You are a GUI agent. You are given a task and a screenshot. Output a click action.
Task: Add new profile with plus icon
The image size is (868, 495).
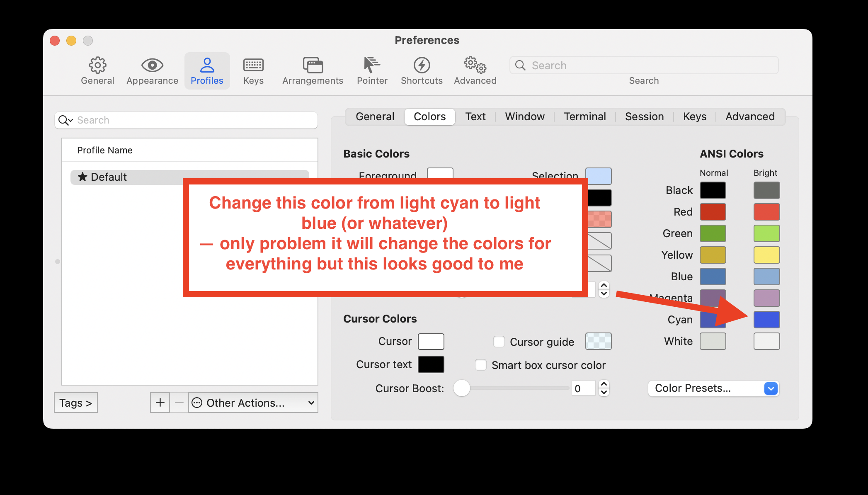click(x=160, y=403)
